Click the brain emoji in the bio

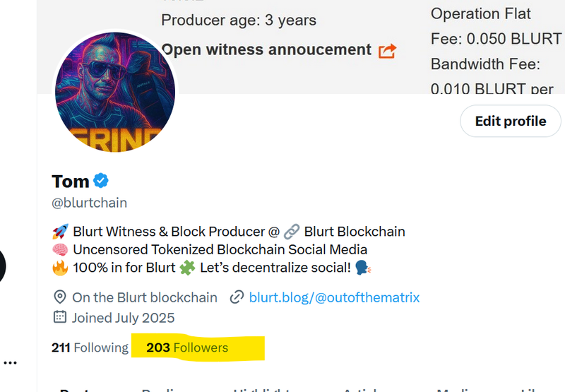[60, 249]
